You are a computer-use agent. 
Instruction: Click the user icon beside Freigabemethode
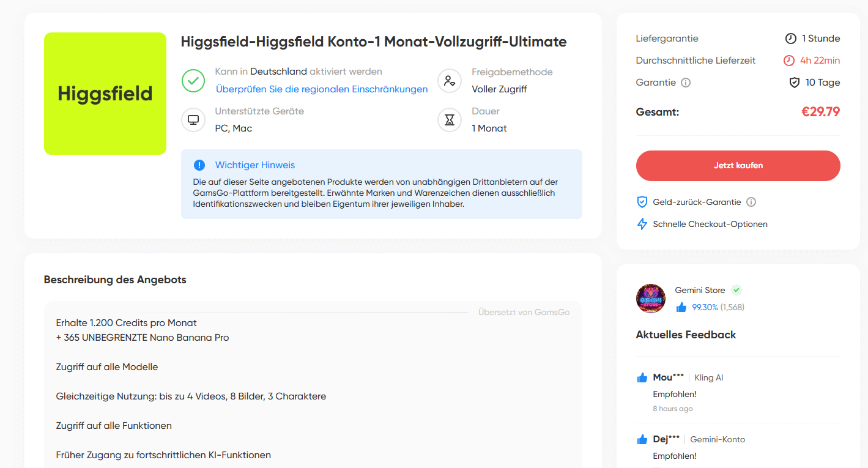(x=450, y=81)
